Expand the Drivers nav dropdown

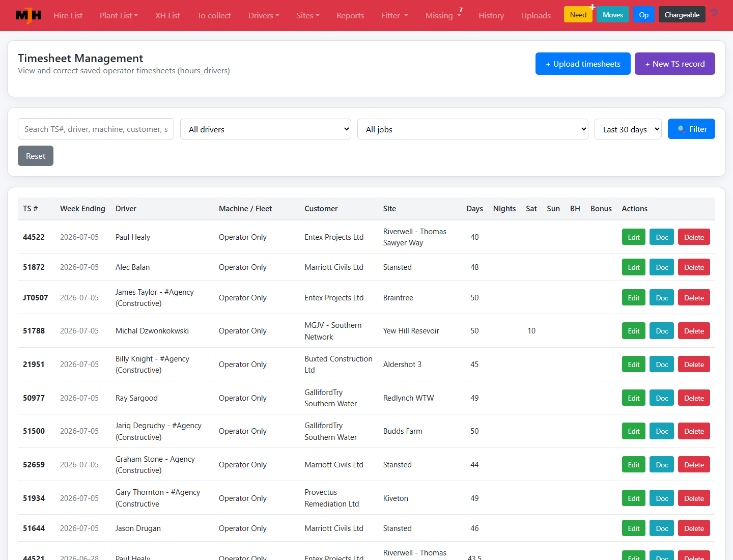click(264, 15)
